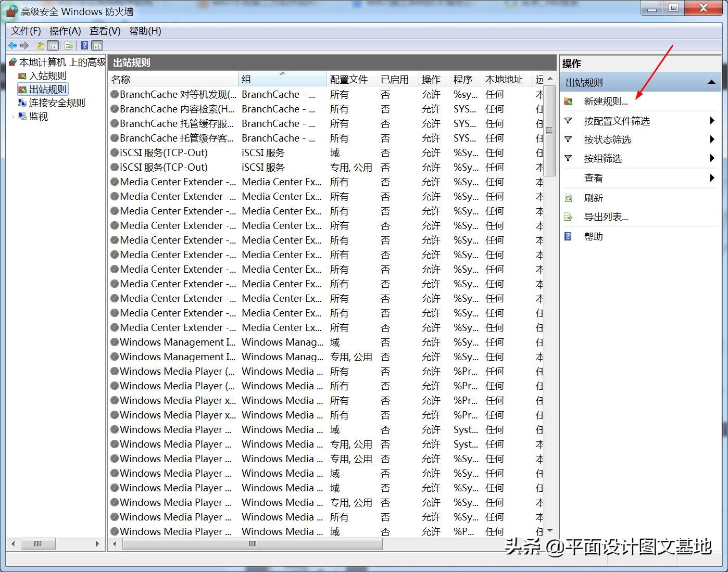The width and height of the screenshot is (728, 572).
Task: Click the back navigation arrow icon
Action: pos(12,45)
